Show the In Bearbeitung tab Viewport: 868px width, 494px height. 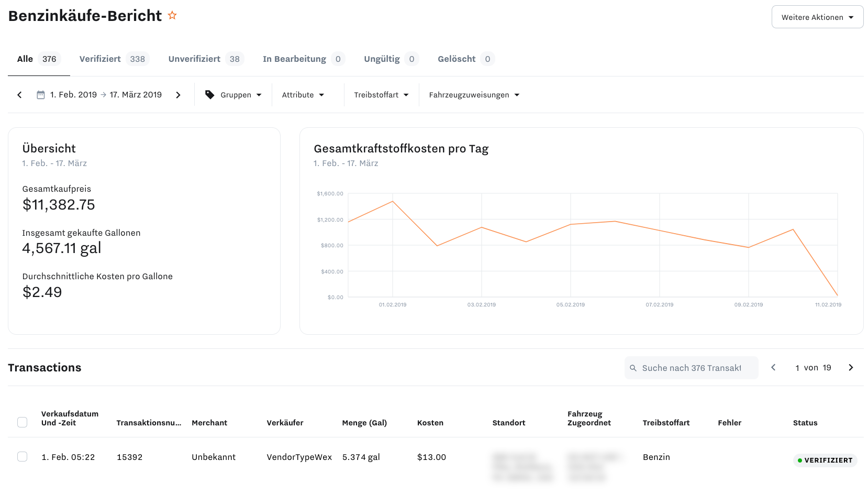click(304, 59)
